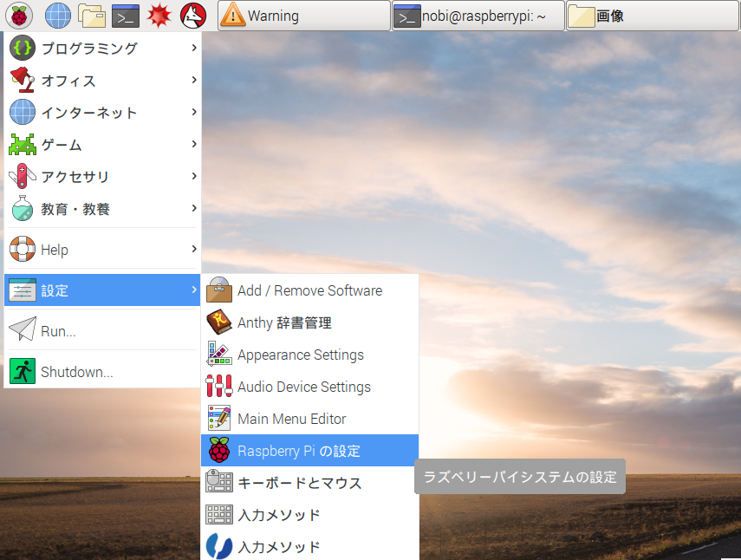Click the Games category invader icon
This screenshot has width=741, height=560.
tap(23, 145)
